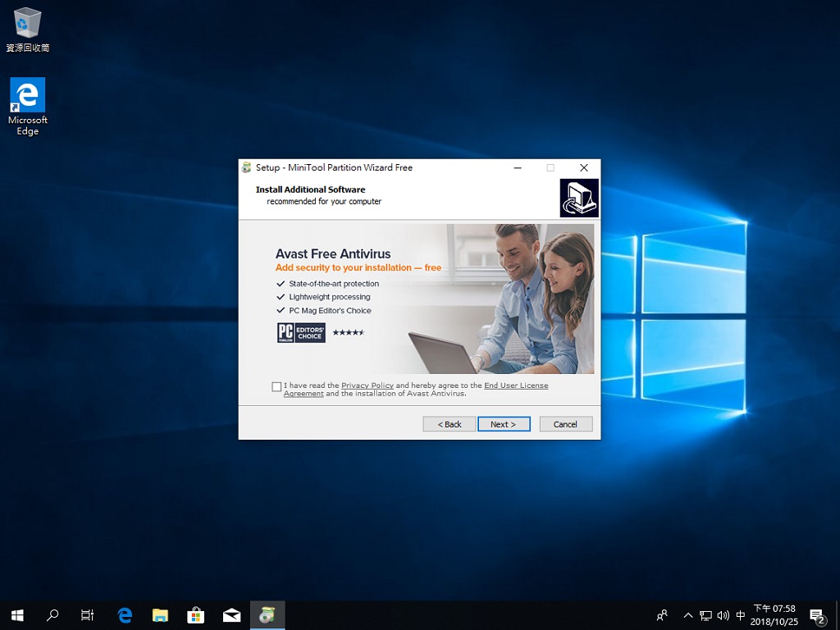This screenshot has width=840, height=630.
Task: Go to the previous step with Back
Action: (449, 424)
